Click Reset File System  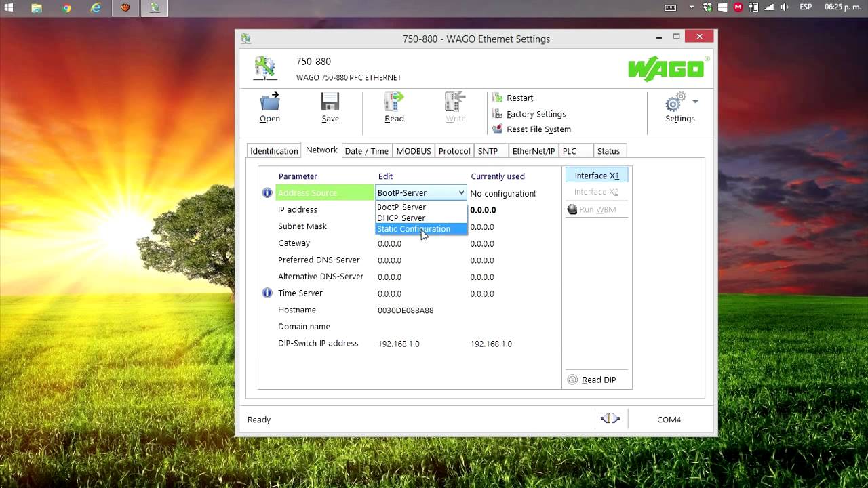click(532, 129)
